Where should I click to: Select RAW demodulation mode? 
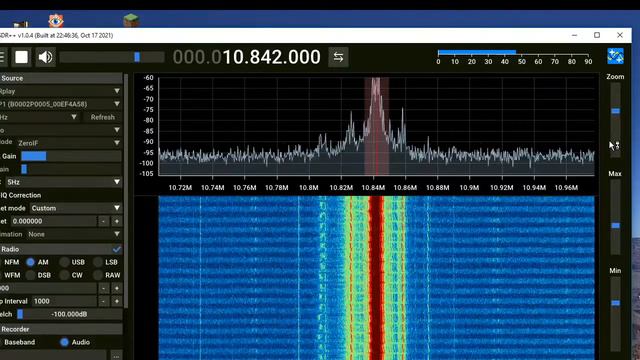107,275
